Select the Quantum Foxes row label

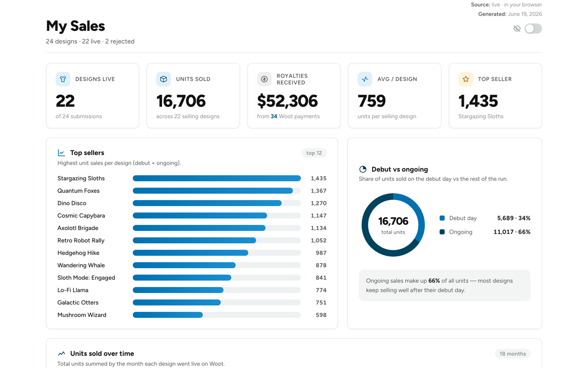point(79,191)
